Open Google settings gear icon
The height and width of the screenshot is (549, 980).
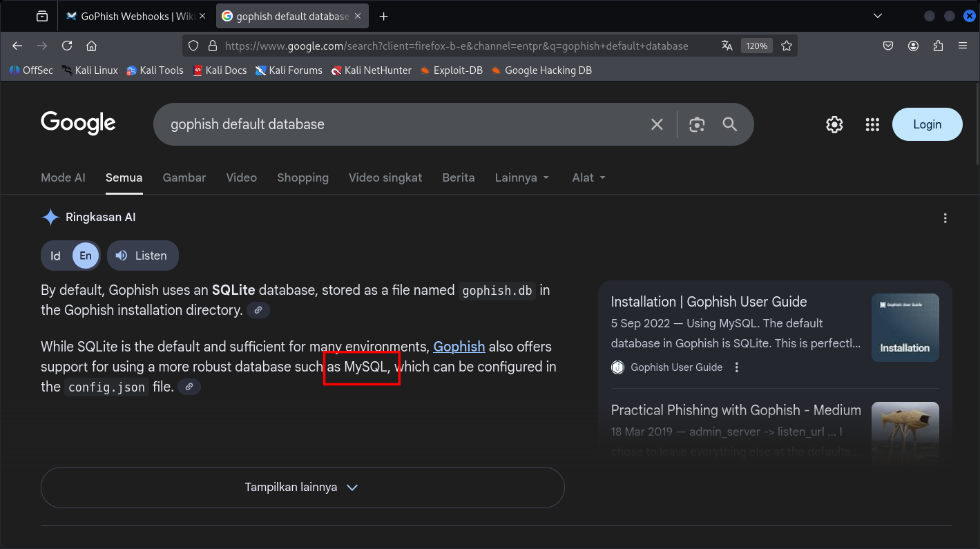point(834,124)
